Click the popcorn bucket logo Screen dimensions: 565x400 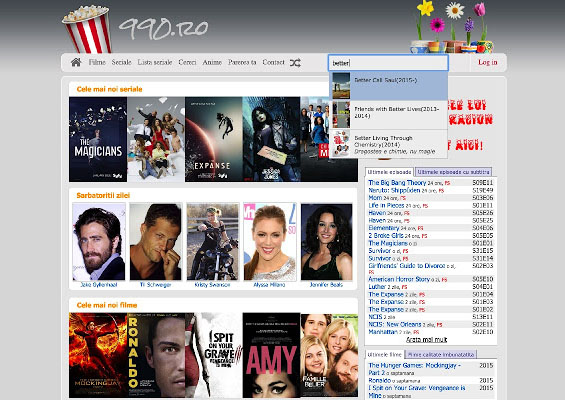[x=87, y=29]
